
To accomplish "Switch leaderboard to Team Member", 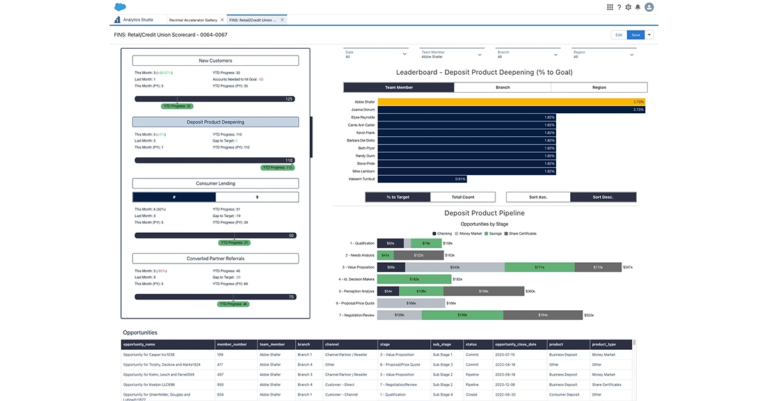I will click(399, 88).
